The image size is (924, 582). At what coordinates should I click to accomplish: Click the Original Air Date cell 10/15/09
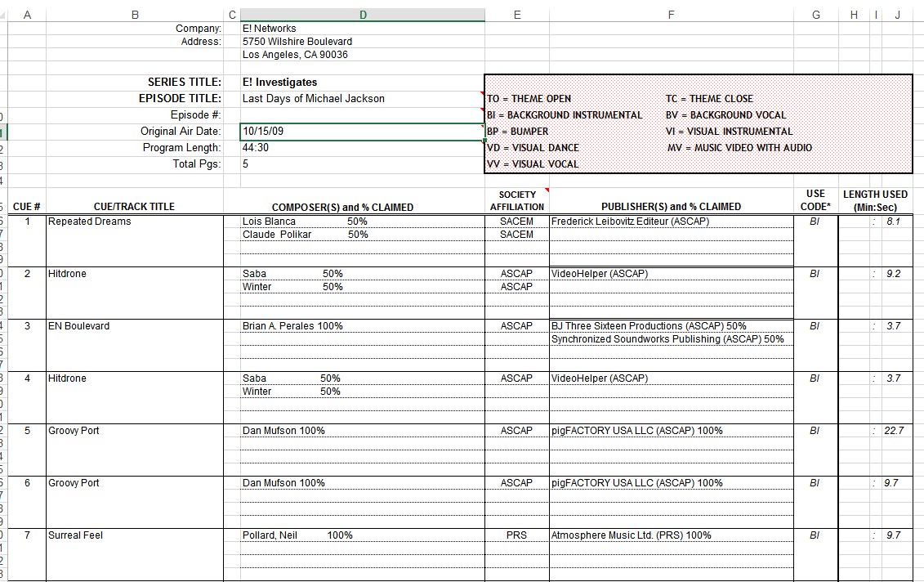(x=363, y=132)
